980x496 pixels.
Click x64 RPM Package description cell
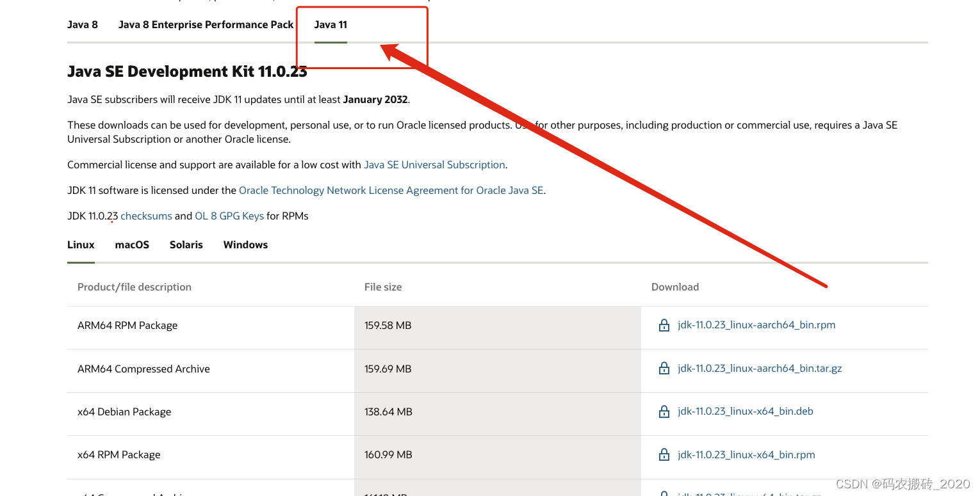click(x=211, y=457)
